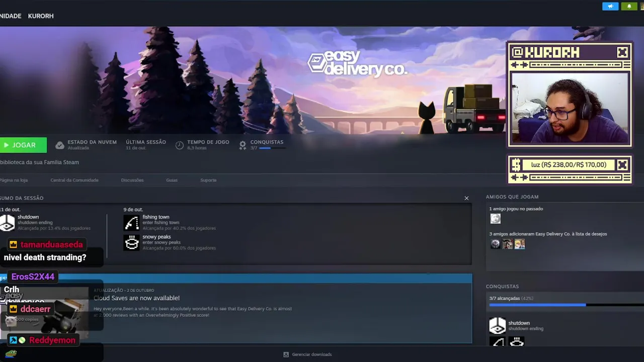
Task: Click the avatar of friend who played before
Action: pyautogui.click(x=496, y=219)
